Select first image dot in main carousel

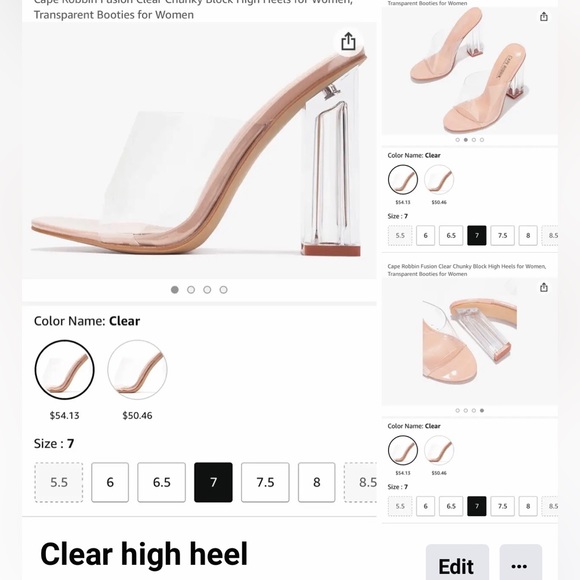(x=175, y=290)
